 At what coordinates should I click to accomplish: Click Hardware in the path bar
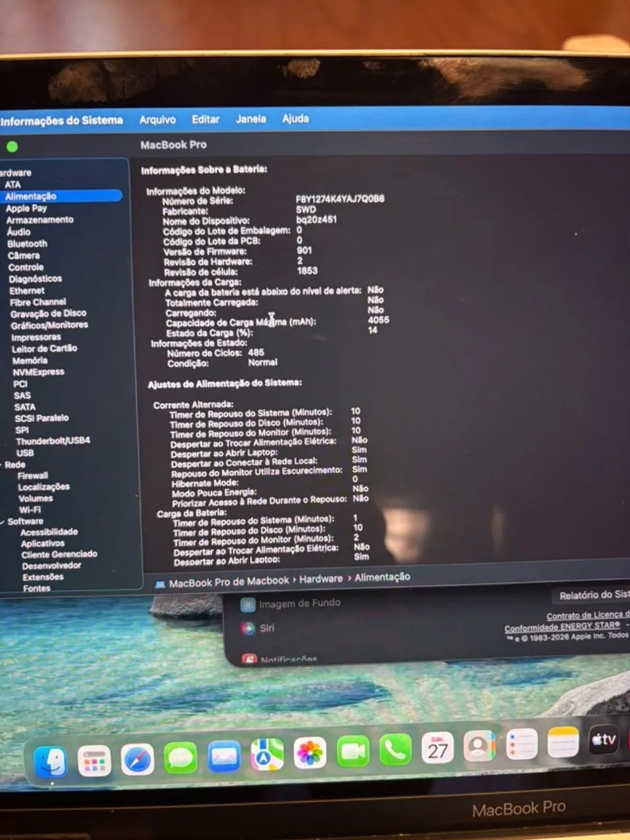pyautogui.click(x=321, y=579)
